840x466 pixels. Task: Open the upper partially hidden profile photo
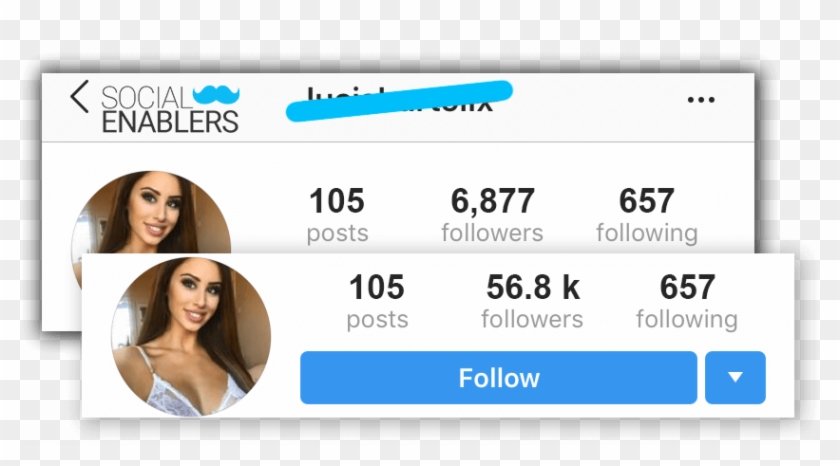152,212
